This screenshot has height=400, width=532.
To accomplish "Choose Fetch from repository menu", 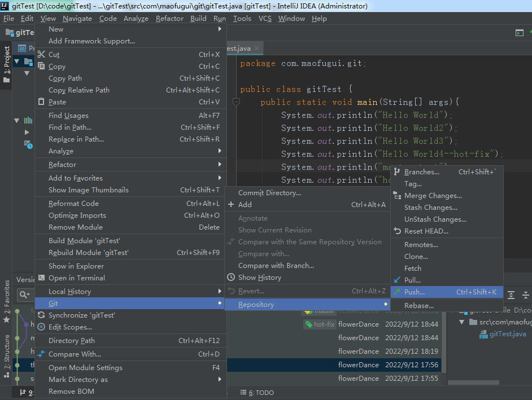I will tap(447, 268).
